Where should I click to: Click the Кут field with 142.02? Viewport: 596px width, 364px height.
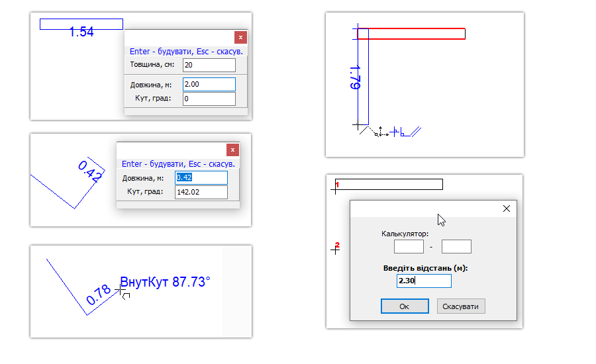201,193
